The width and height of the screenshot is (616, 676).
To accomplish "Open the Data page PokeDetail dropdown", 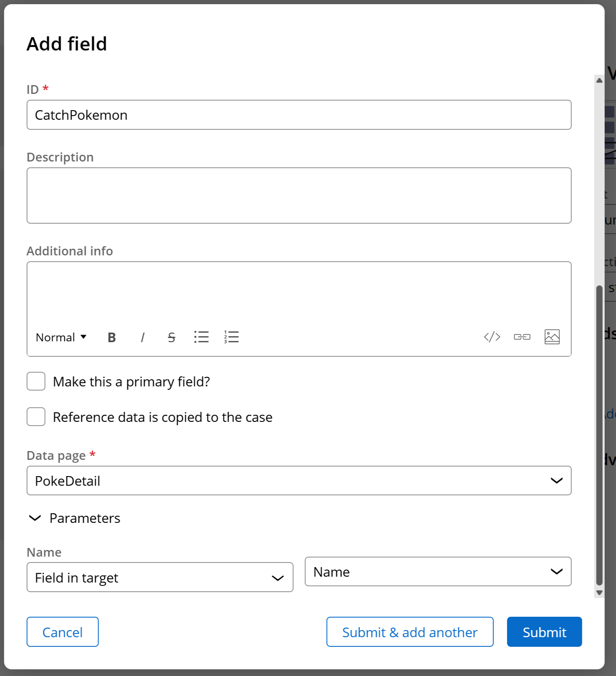I will [x=299, y=481].
